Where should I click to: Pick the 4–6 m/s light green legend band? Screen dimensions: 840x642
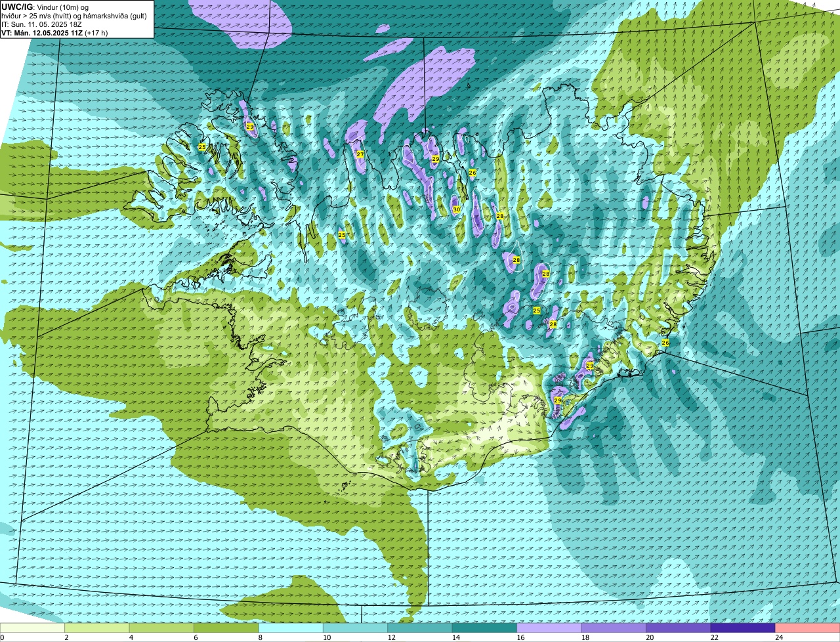coord(161,628)
